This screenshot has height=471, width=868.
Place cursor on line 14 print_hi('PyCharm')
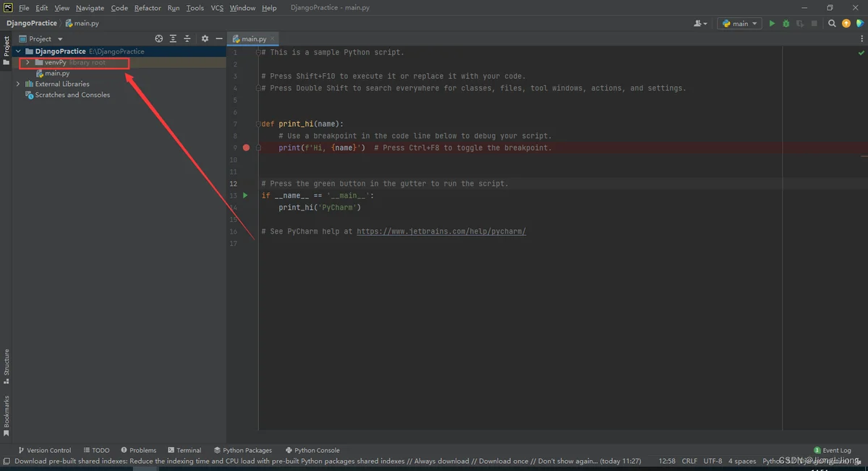[319, 208]
